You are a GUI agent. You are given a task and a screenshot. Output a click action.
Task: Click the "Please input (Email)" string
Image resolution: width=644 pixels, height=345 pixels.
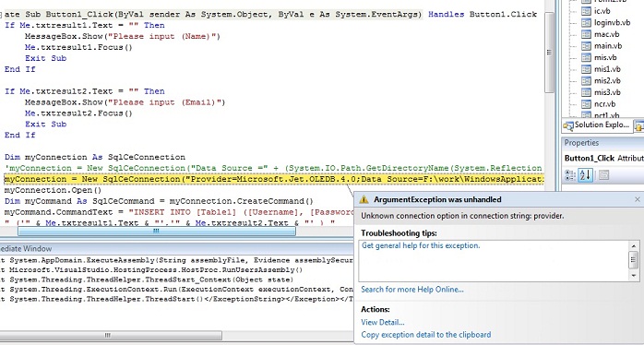click(x=165, y=102)
